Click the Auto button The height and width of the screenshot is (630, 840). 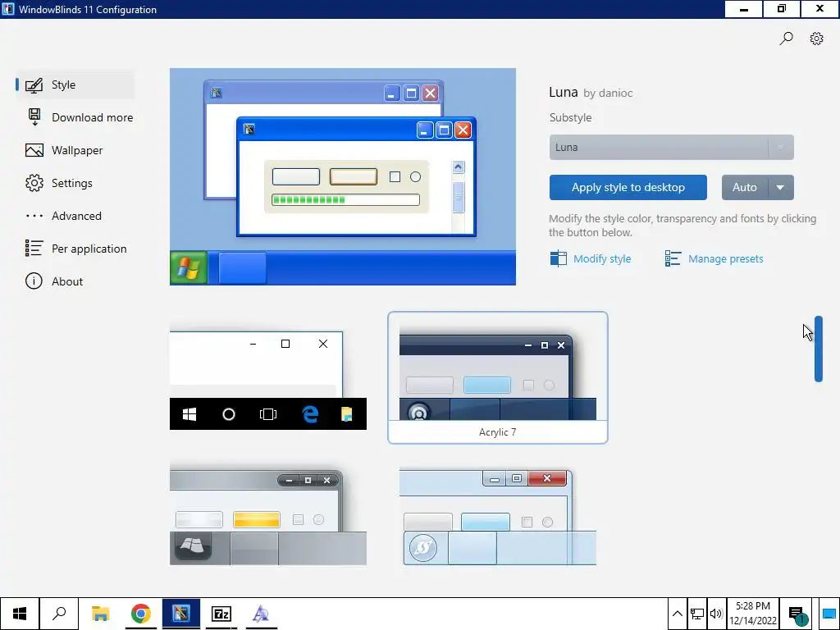pyautogui.click(x=745, y=188)
